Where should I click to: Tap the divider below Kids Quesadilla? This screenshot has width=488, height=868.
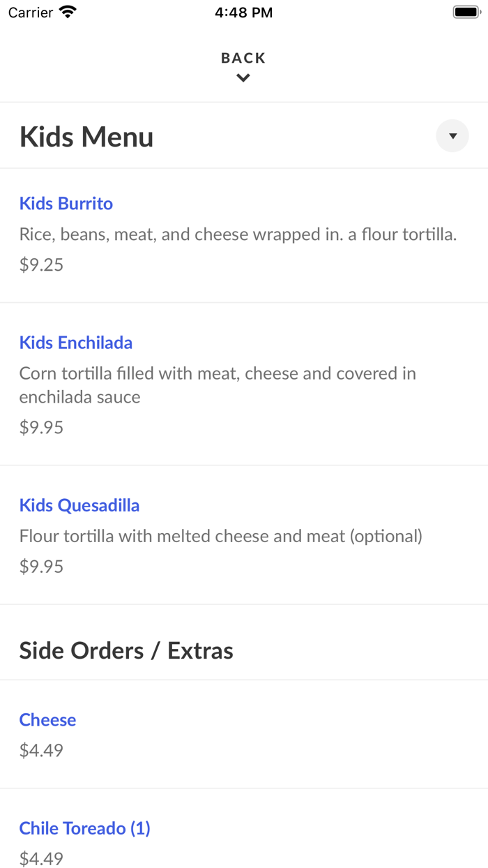(x=244, y=603)
